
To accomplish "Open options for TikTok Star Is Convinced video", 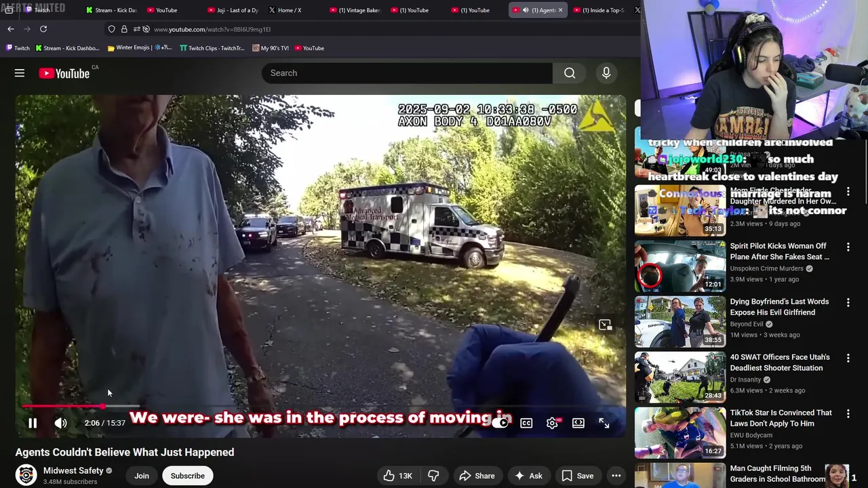I will [x=848, y=414].
